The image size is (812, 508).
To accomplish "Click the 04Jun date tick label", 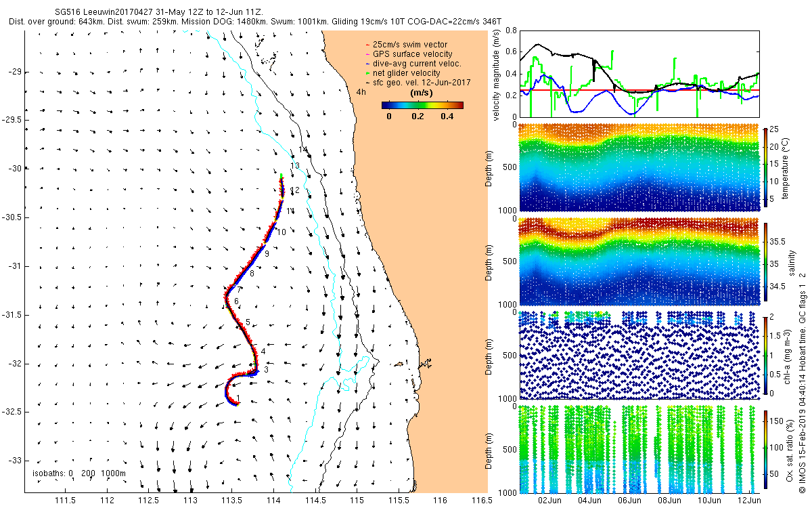I will [589, 500].
